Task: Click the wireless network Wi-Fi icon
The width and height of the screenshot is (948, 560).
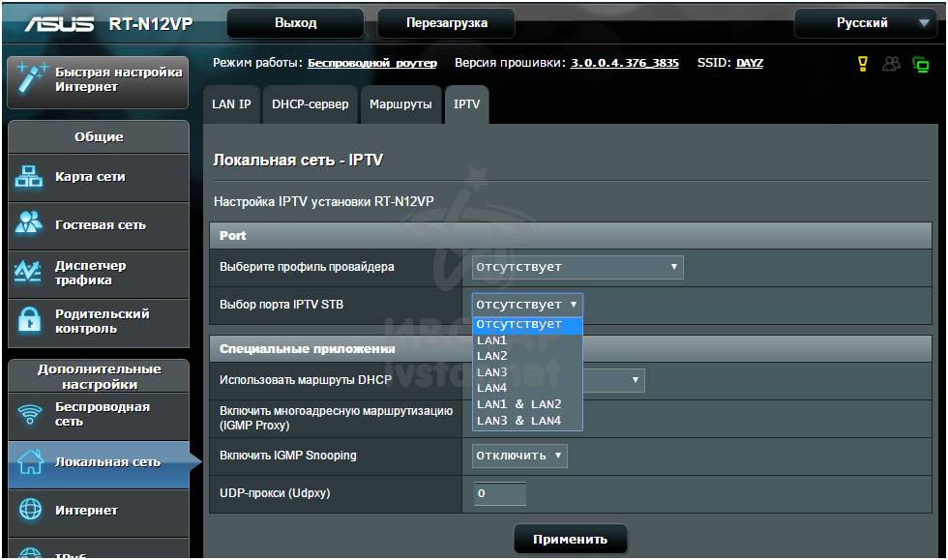Action: (x=30, y=415)
